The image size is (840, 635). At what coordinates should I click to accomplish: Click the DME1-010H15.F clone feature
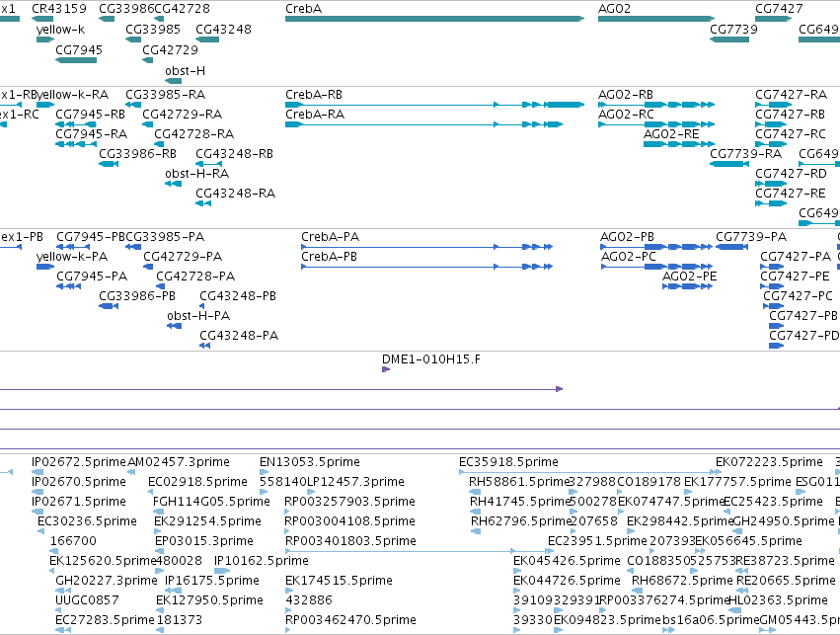click(x=386, y=369)
